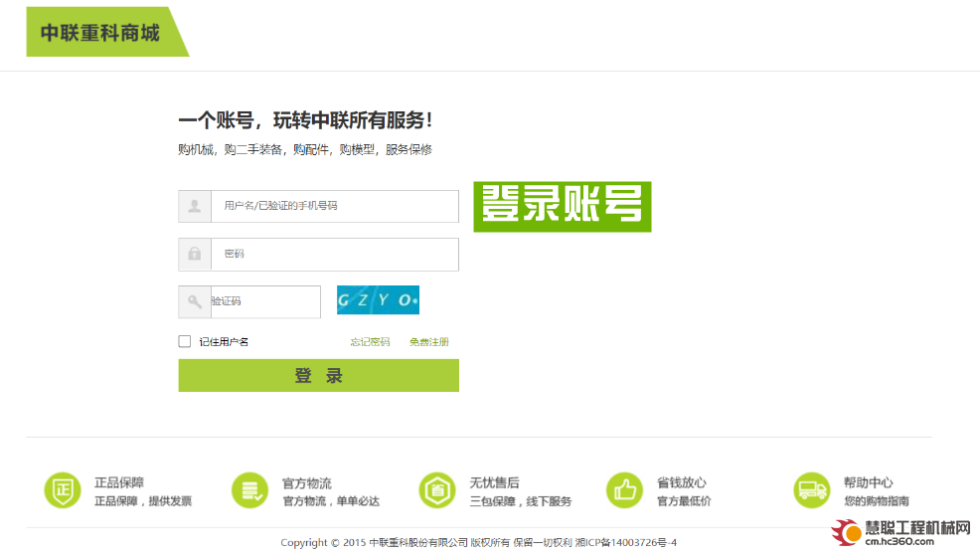
Task: Click the 帮助中心 truck icon
Action: point(812,490)
